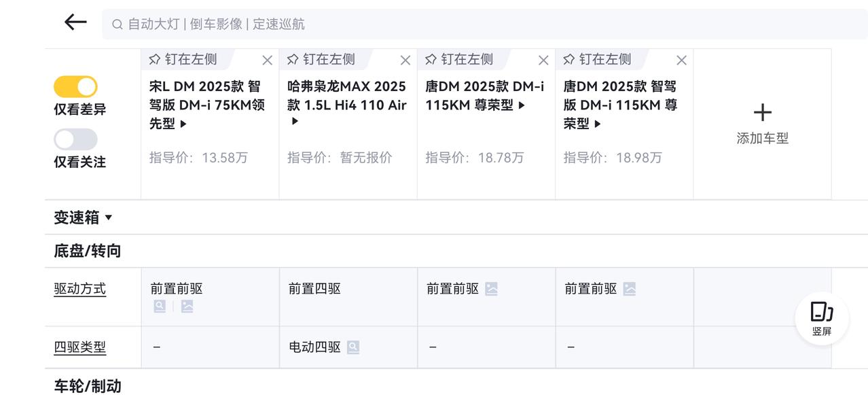The height and width of the screenshot is (395, 868).
Task: Switch to portrait with 竖屏 button
Action: click(x=822, y=319)
